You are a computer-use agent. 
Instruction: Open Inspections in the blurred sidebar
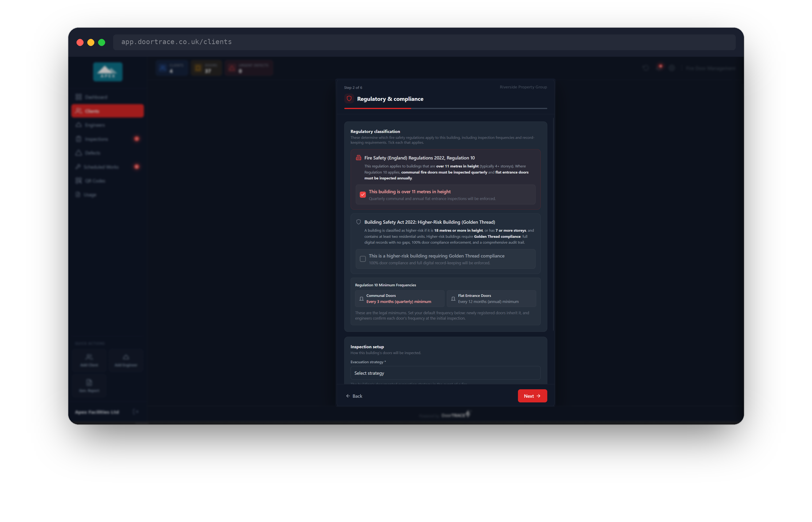pos(107,139)
